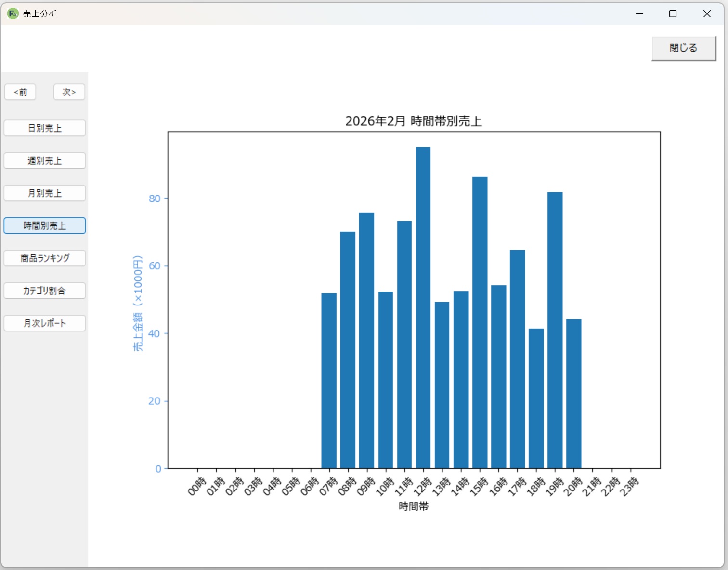Open 商品ランキング view

pos(45,258)
